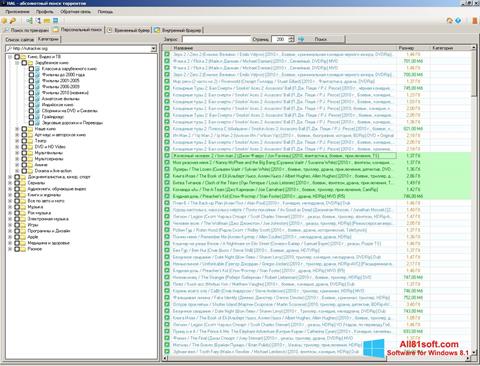Click file icon of Фильмы 2001-2005 item
The height and width of the screenshot is (366, 480).
click(x=38, y=81)
